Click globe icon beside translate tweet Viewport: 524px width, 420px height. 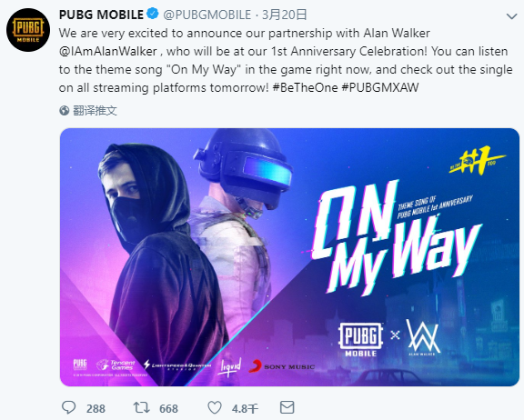point(65,111)
